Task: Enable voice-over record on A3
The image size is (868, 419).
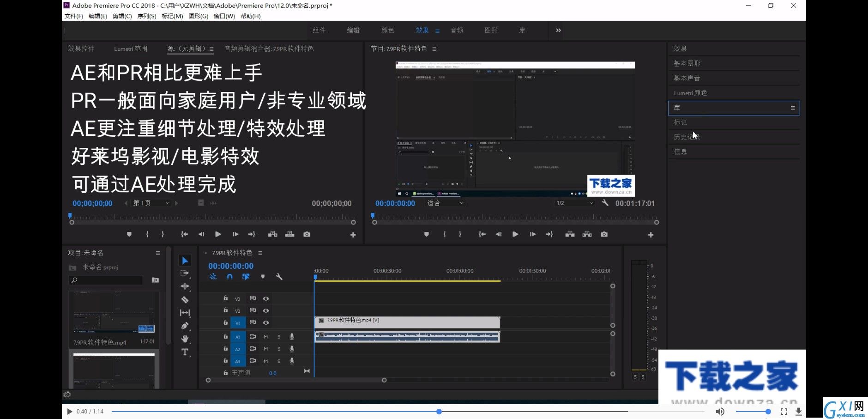Action: pos(292,361)
